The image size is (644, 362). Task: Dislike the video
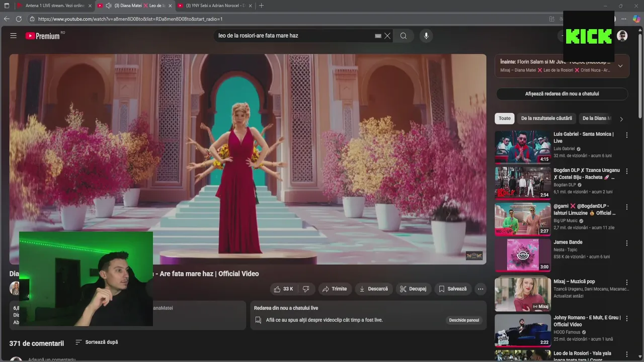pyautogui.click(x=306, y=289)
